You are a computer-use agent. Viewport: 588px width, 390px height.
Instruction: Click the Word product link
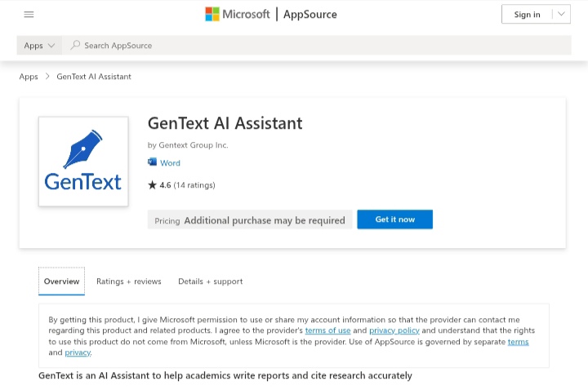coord(170,162)
